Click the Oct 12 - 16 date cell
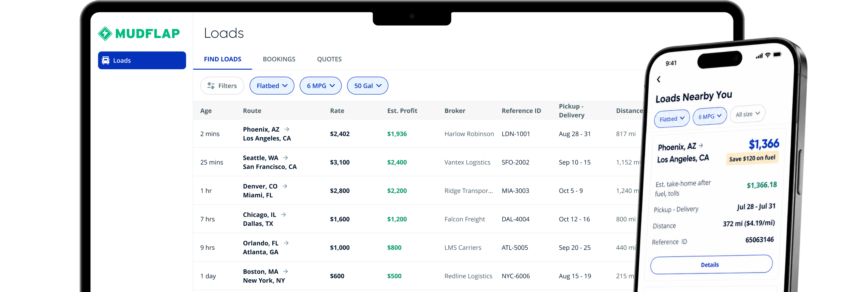This screenshot has width=868, height=292. point(575,219)
